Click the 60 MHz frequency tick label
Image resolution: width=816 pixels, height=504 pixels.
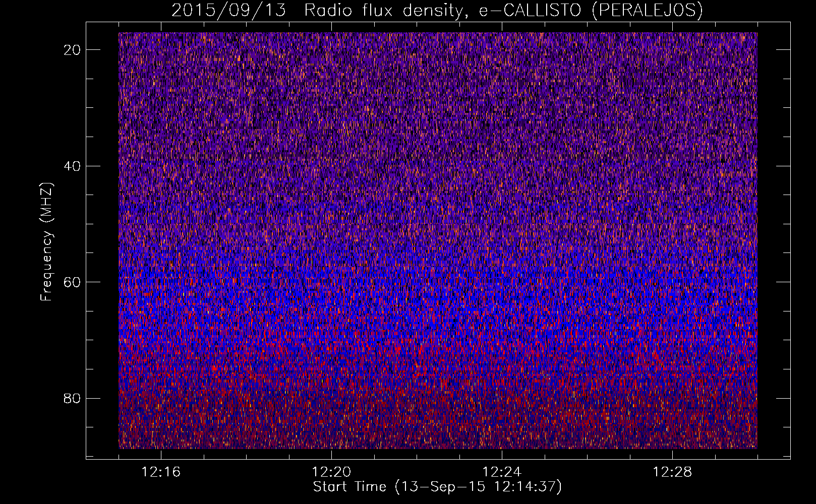(73, 282)
